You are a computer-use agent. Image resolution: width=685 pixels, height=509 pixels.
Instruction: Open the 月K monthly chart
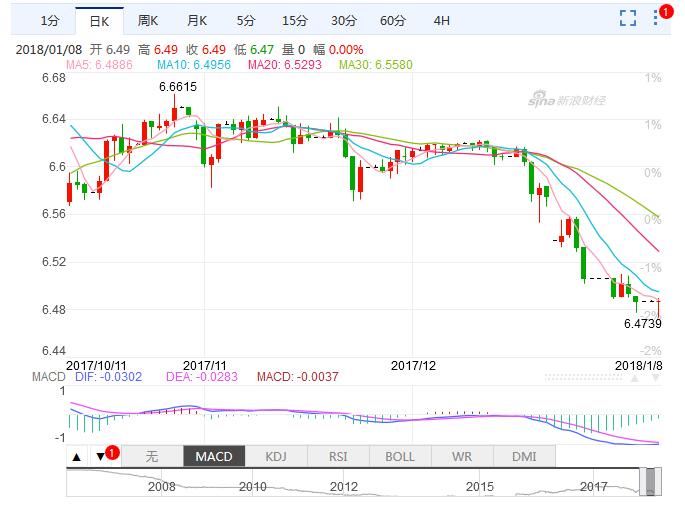point(197,20)
